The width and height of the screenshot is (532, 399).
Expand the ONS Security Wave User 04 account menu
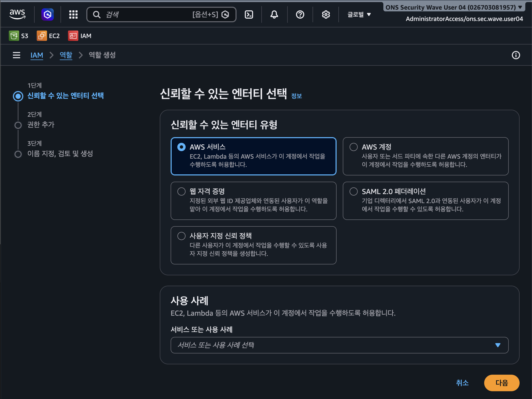pyautogui.click(x=454, y=7)
